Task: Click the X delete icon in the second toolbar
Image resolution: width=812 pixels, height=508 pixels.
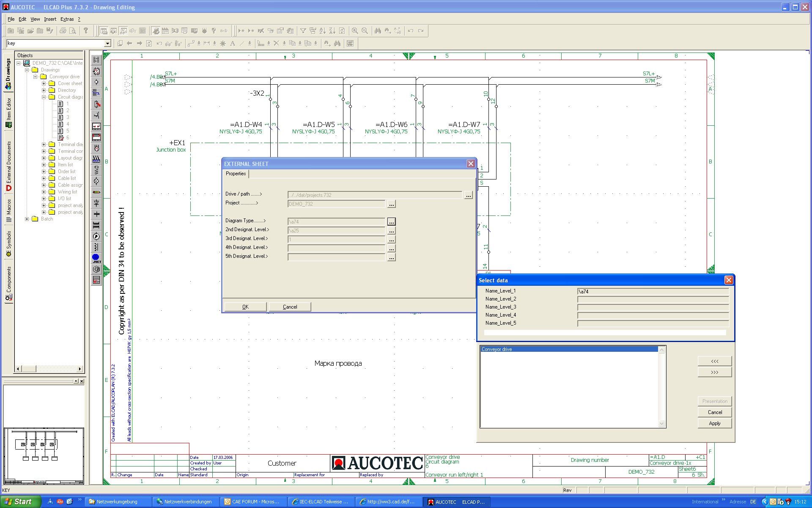Action: 276,43
